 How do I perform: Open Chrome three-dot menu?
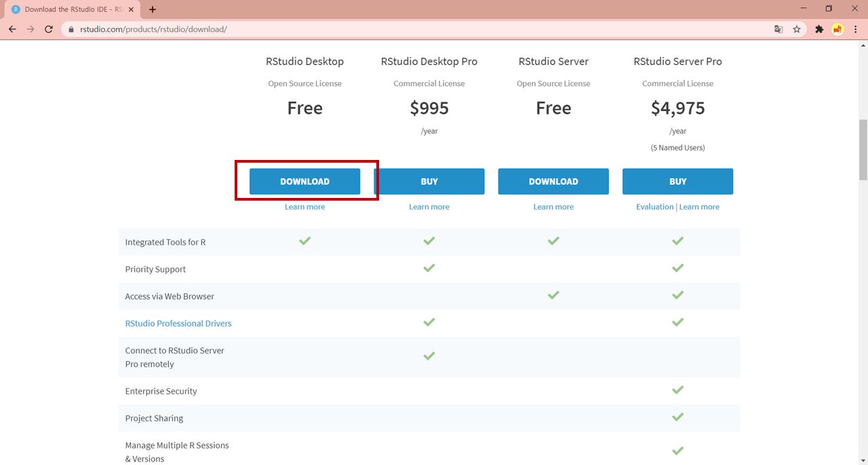click(x=856, y=29)
